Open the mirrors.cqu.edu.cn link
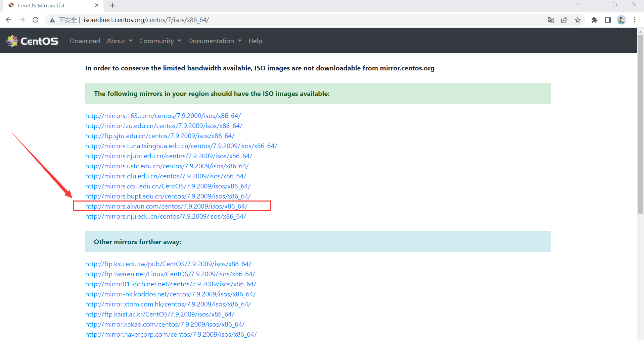Screen dimensions: 644x340 168,186
